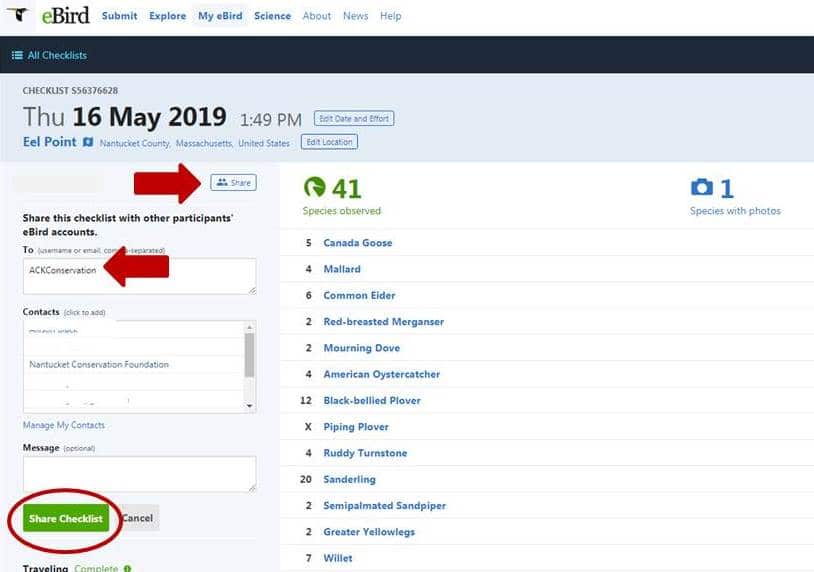Open Sanderling species link

(x=349, y=479)
